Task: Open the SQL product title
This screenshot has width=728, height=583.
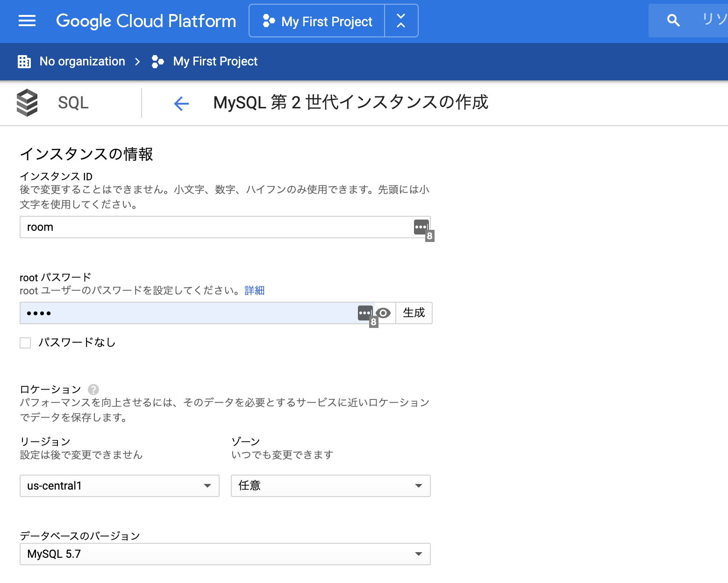Action: coord(73,103)
